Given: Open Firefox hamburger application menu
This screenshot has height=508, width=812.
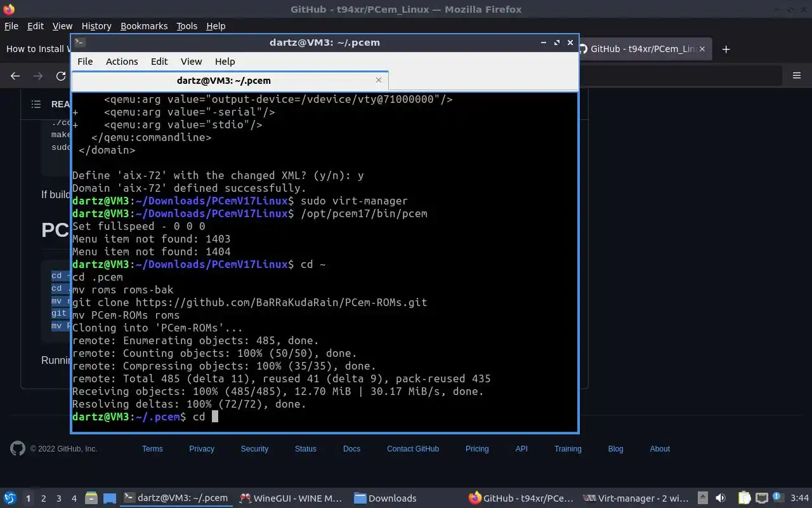Looking at the screenshot, I should [x=797, y=76].
